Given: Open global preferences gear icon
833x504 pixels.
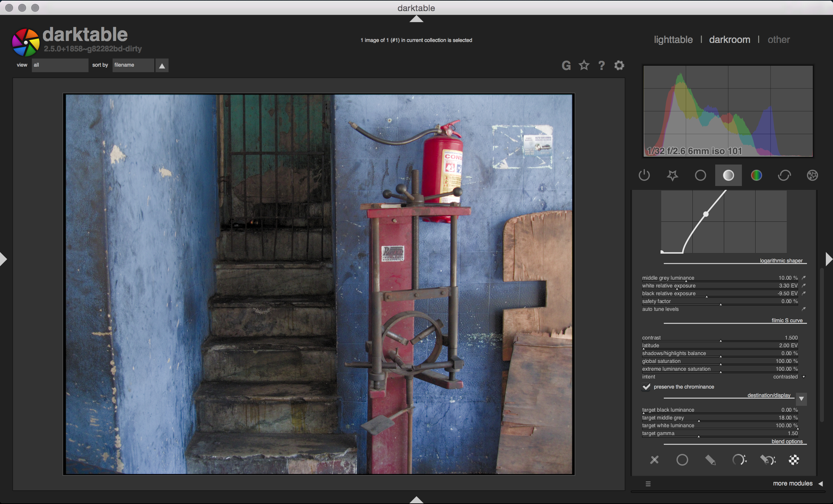Looking at the screenshot, I should (619, 65).
